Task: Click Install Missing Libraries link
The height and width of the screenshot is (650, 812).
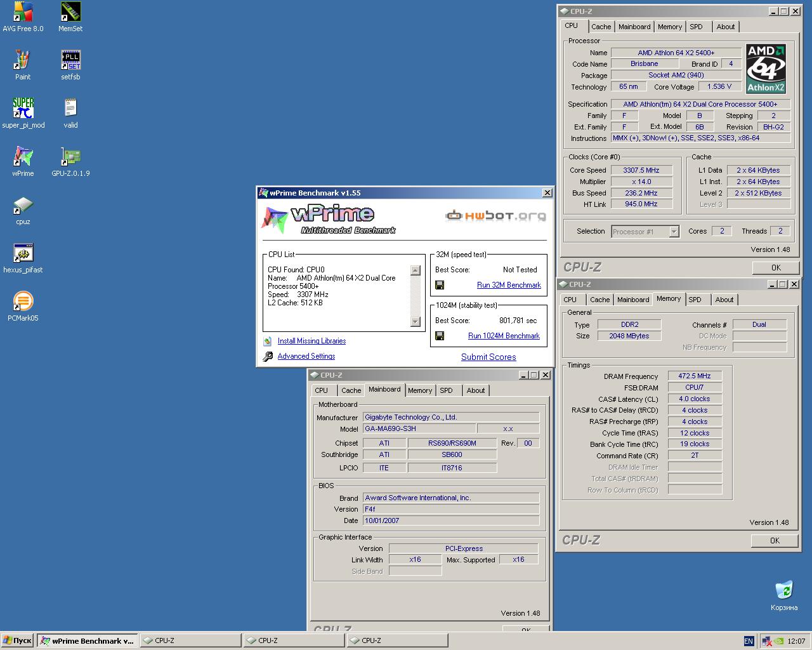Action: click(x=311, y=341)
